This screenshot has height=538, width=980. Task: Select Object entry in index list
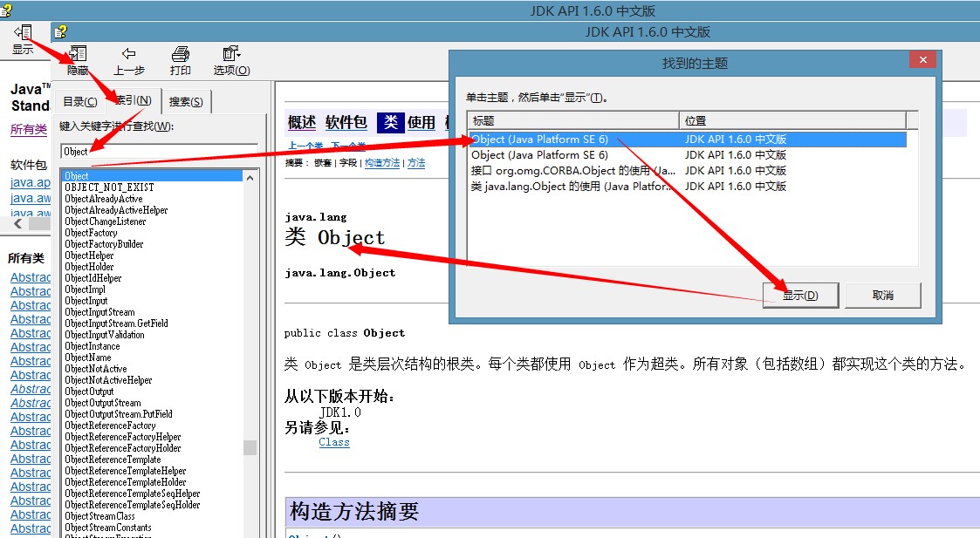(153, 176)
